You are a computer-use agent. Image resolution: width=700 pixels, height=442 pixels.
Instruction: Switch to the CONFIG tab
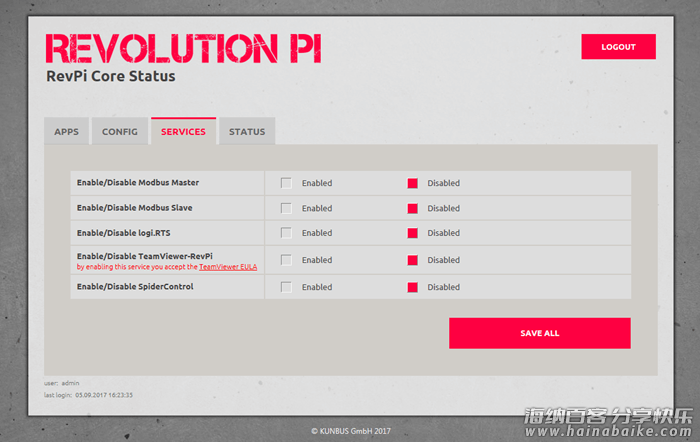coord(120,131)
